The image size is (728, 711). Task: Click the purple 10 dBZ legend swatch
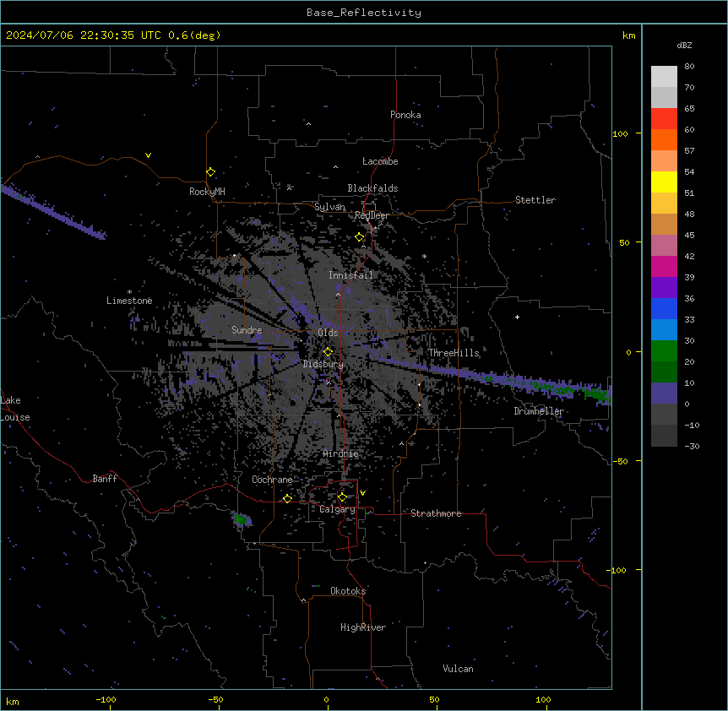coord(664,393)
